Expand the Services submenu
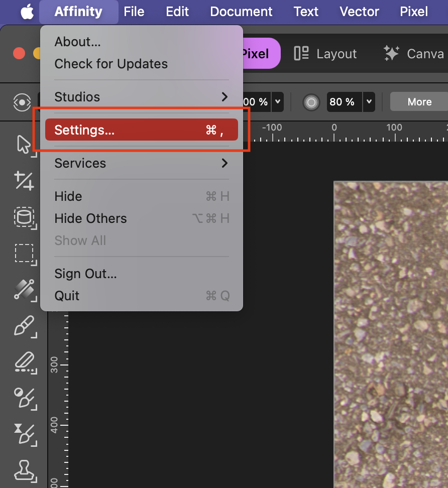Viewport: 448px width, 488px height. point(142,163)
